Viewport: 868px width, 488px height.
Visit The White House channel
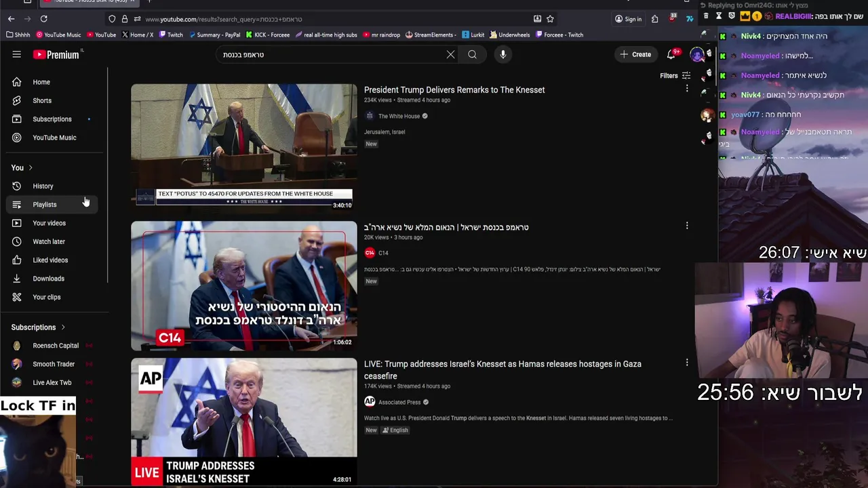(x=399, y=116)
